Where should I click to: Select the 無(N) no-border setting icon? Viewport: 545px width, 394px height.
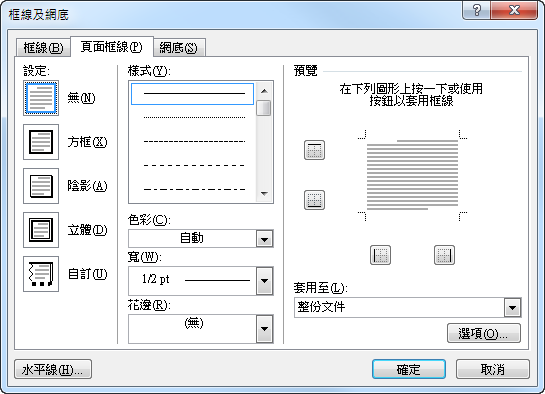[41, 98]
